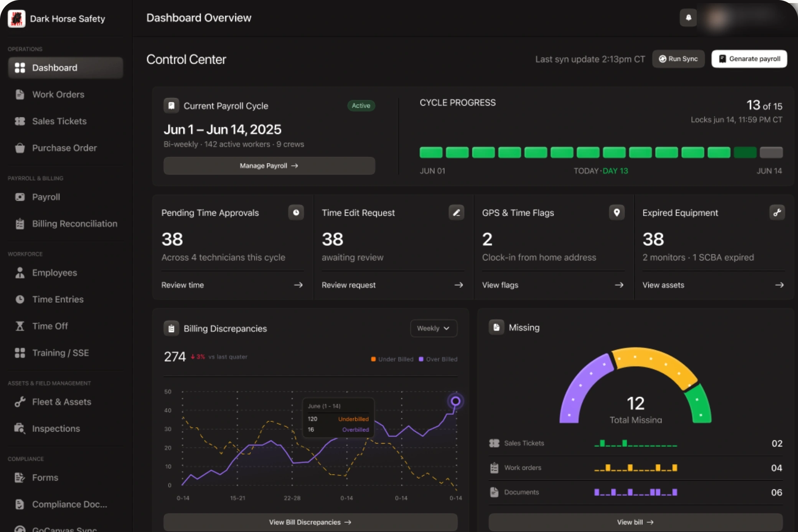Click Manage Payroll button
Image resolution: width=798 pixels, height=532 pixels.
pyautogui.click(x=269, y=166)
